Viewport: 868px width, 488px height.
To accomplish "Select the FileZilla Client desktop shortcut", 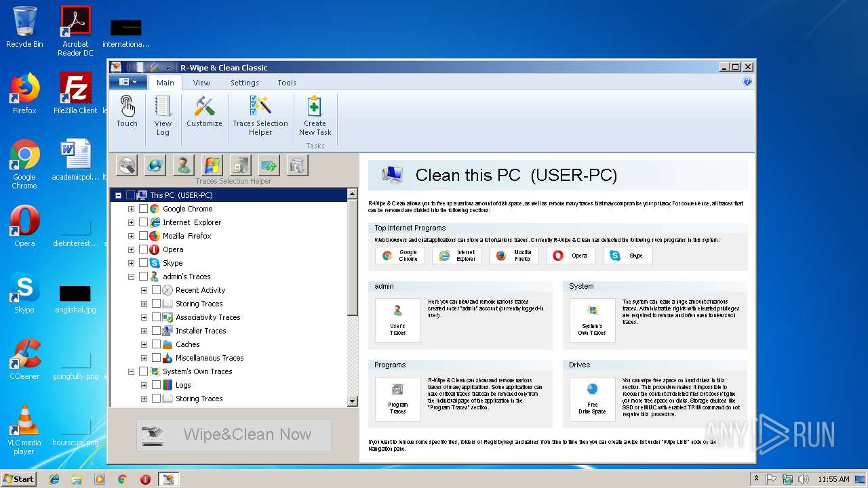I will (x=75, y=94).
